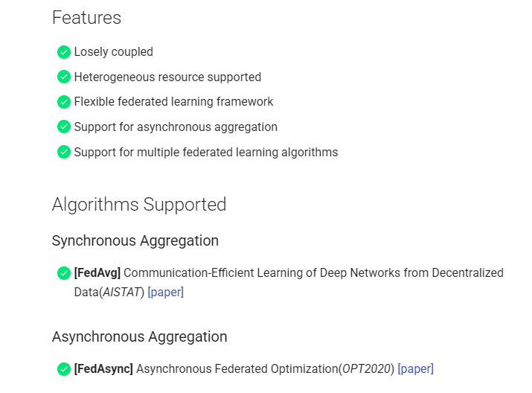532x393 pixels.
Task: Click the checkmark before Flexible federated learning framework
Action: tap(64, 102)
